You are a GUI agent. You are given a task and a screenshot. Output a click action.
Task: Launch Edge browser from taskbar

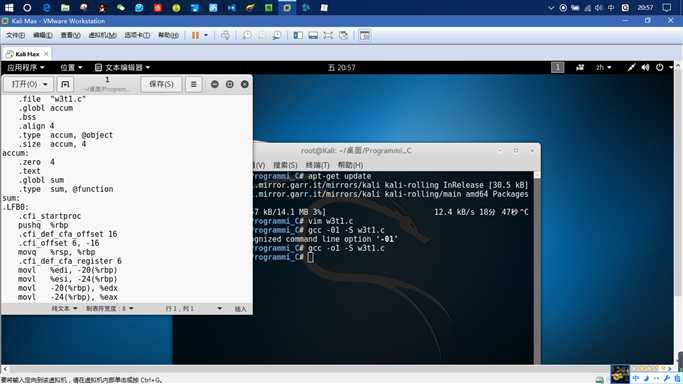click(x=46, y=7)
